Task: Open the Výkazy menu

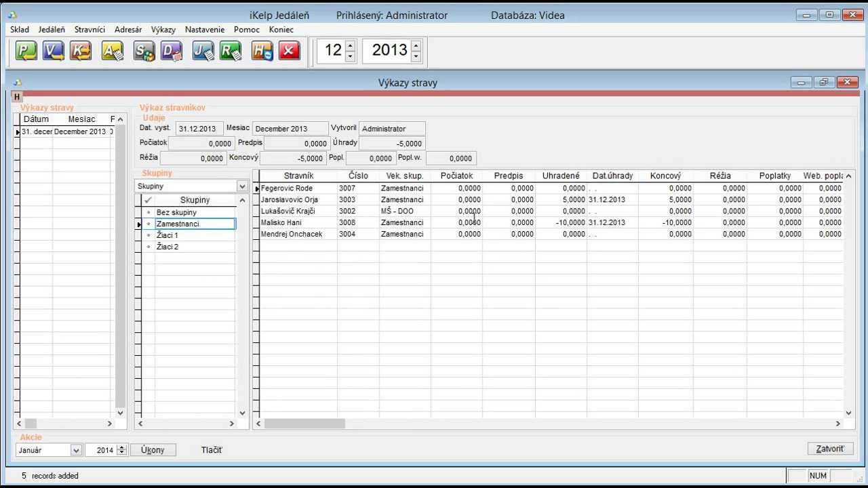Action: (163, 30)
